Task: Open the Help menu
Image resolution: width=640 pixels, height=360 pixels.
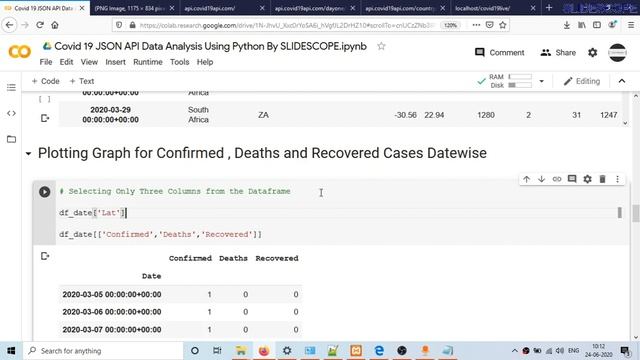Action: point(205,62)
